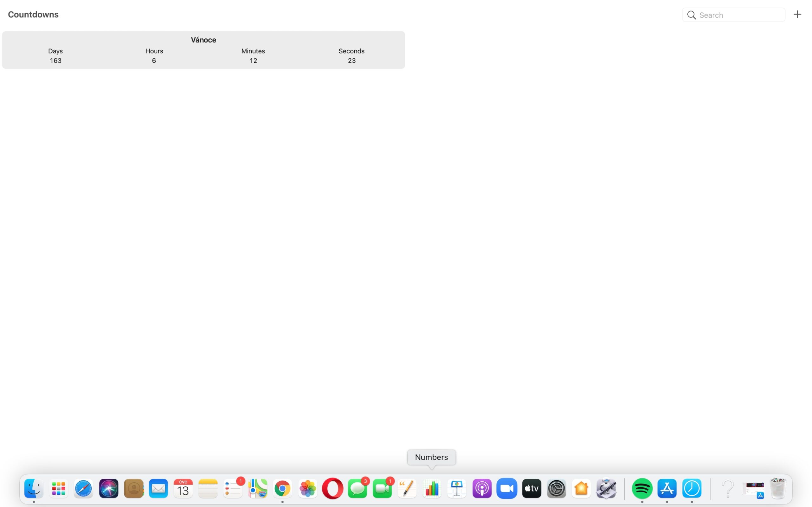Open Messages with three unread badge
Image resolution: width=812 pixels, height=507 pixels.
357,489
